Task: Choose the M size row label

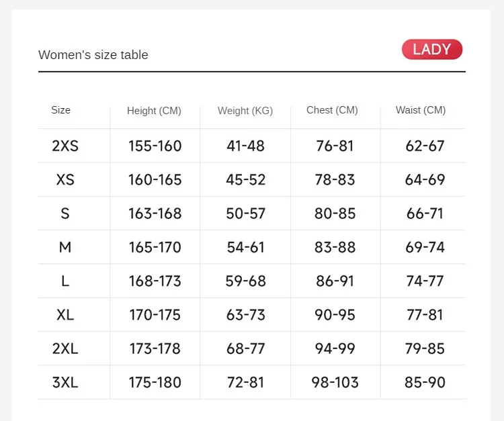Action: click(65, 247)
